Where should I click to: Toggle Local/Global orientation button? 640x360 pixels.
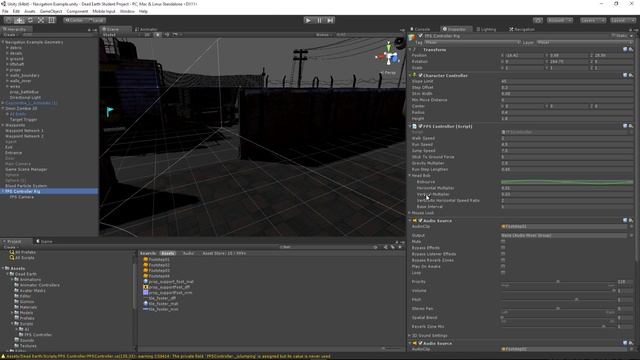[96, 20]
